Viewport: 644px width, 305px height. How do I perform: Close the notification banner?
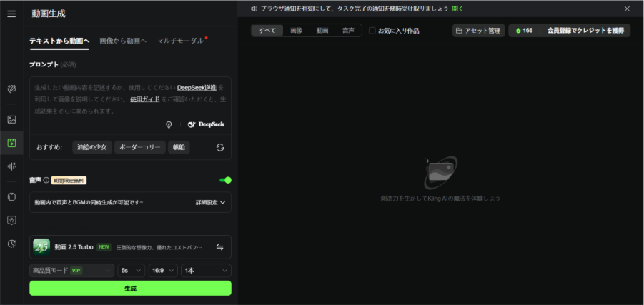click(627, 9)
